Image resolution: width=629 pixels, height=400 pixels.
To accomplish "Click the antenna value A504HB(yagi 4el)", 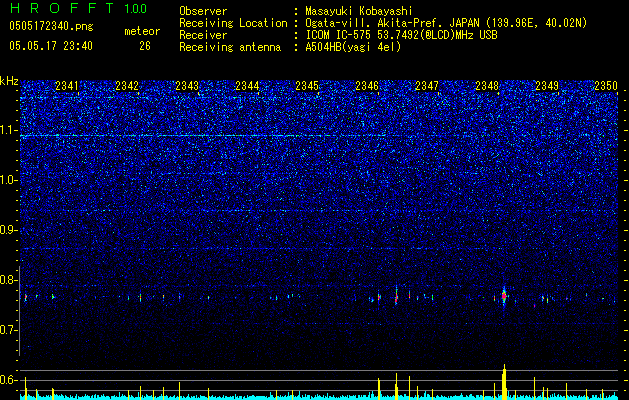I will coord(353,47).
